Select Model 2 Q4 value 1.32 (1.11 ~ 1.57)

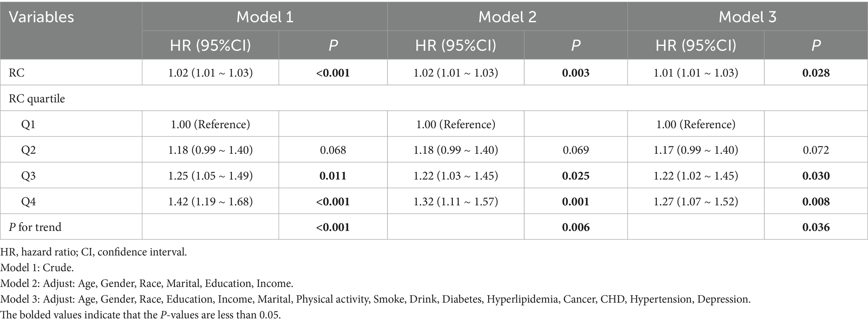(x=456, y=202)
